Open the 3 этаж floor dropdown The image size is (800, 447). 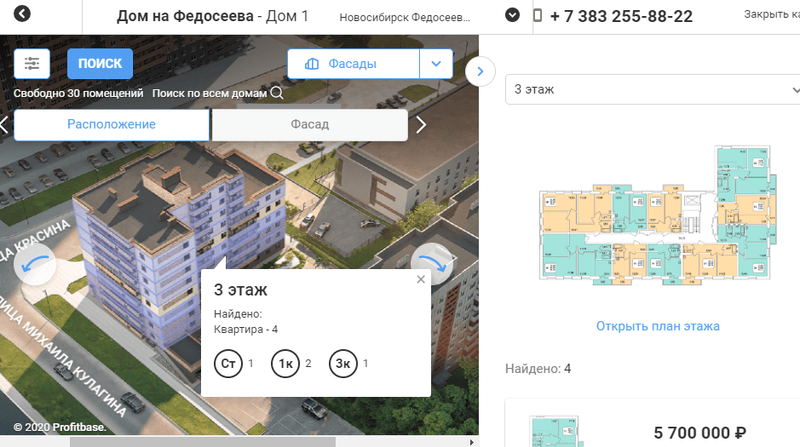pos(650,89)
